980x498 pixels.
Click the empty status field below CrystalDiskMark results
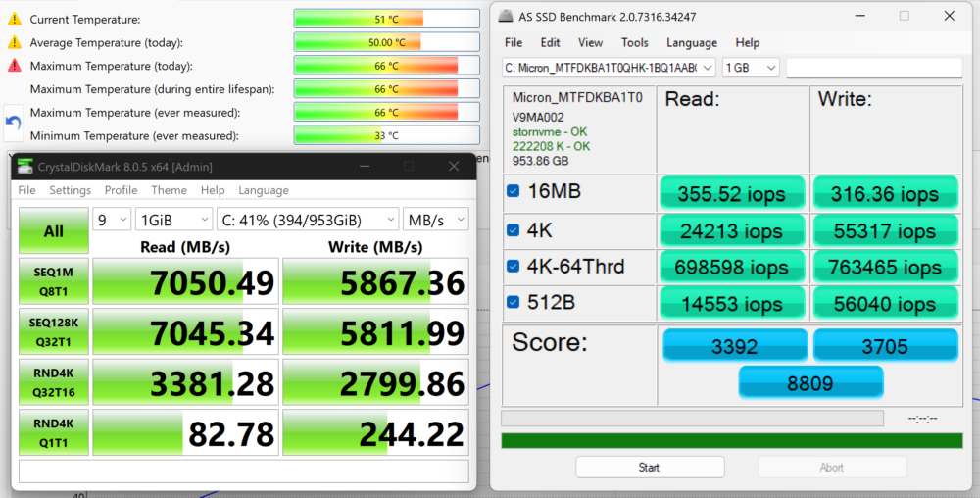coord(244,472)
